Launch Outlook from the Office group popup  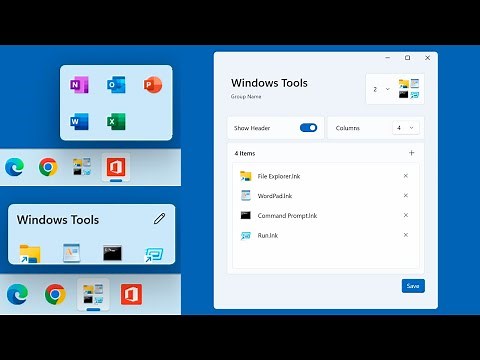[x=116, y=85]
